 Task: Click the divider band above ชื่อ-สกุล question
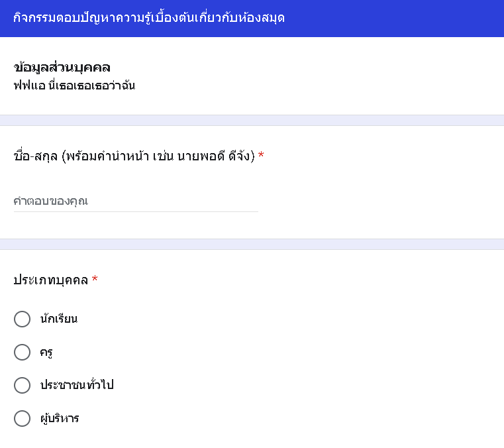click(252, 120)
